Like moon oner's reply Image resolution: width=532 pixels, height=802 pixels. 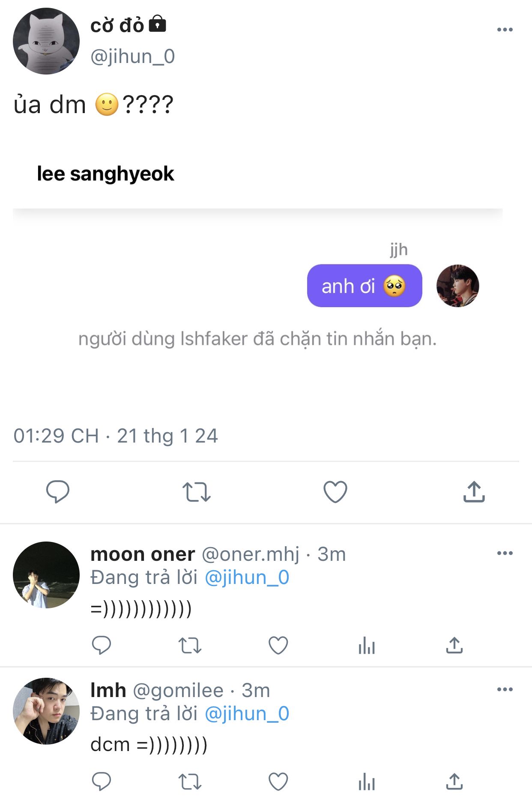(x=278, y=645)
